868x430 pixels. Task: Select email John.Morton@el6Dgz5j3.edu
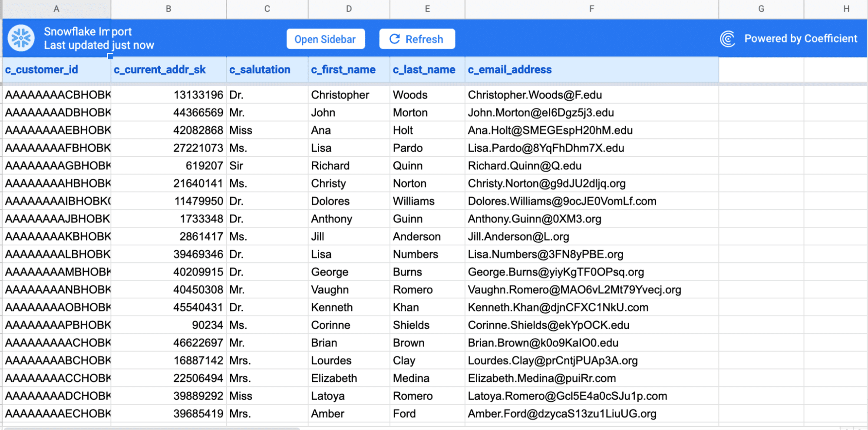click(x=591, y=112)
